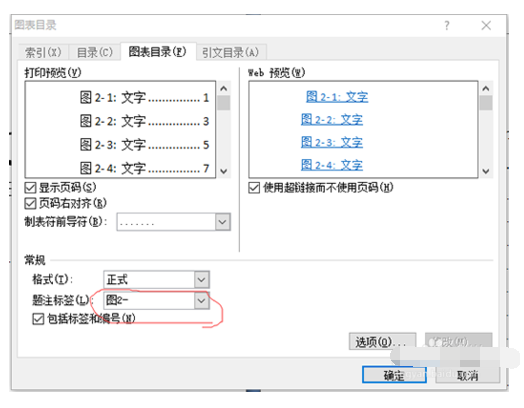Image resolution: width=524 pixels, height=408 pixels.
Task: Click the 题注标签 field showing 图2-
Action: pyautogui.click(x=149, y=300)
